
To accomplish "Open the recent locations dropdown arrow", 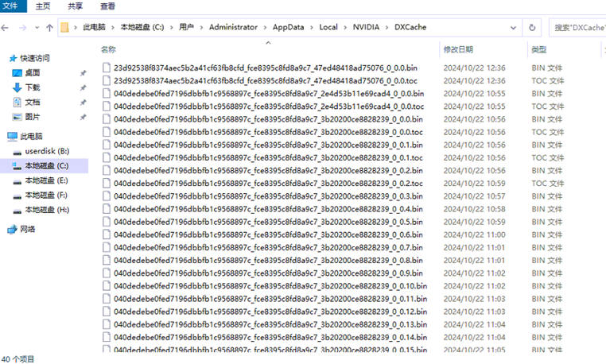I will [x=36, y=28].
